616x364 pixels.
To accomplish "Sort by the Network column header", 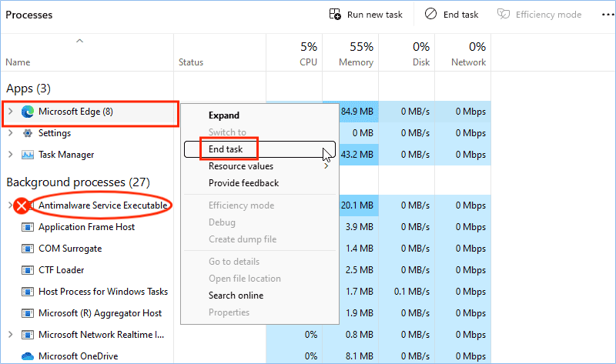I will pos(468,62).
